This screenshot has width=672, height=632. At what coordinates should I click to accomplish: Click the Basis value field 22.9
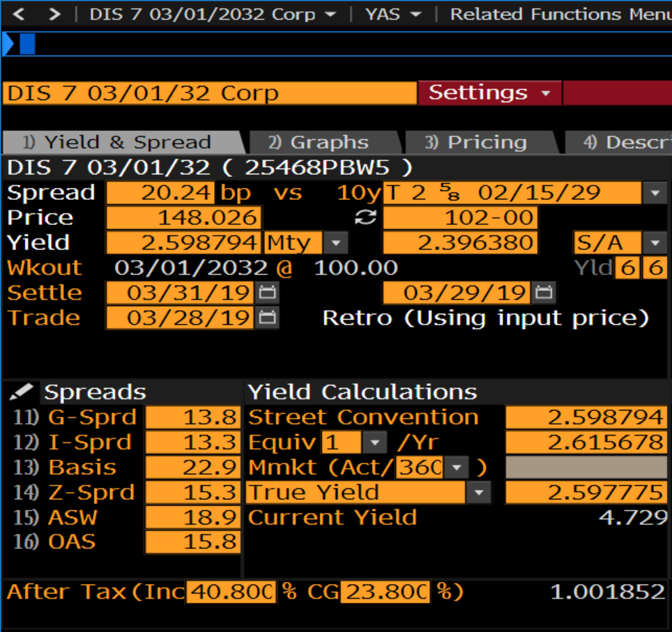(x=193, y=467)
